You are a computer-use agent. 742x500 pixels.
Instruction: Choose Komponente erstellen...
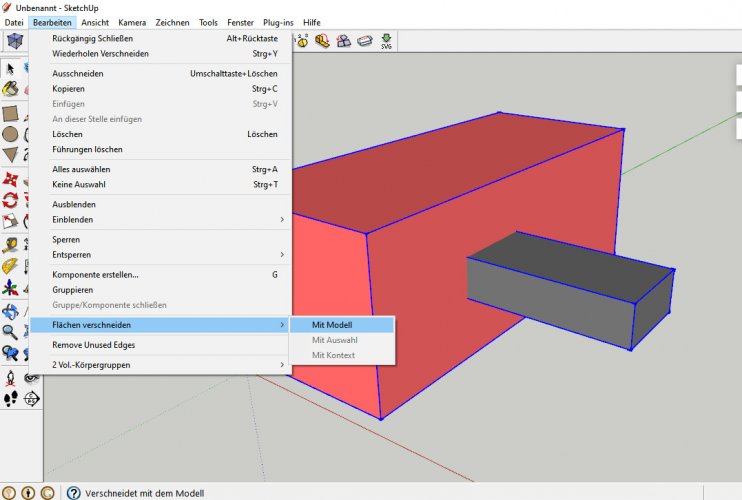160,274
